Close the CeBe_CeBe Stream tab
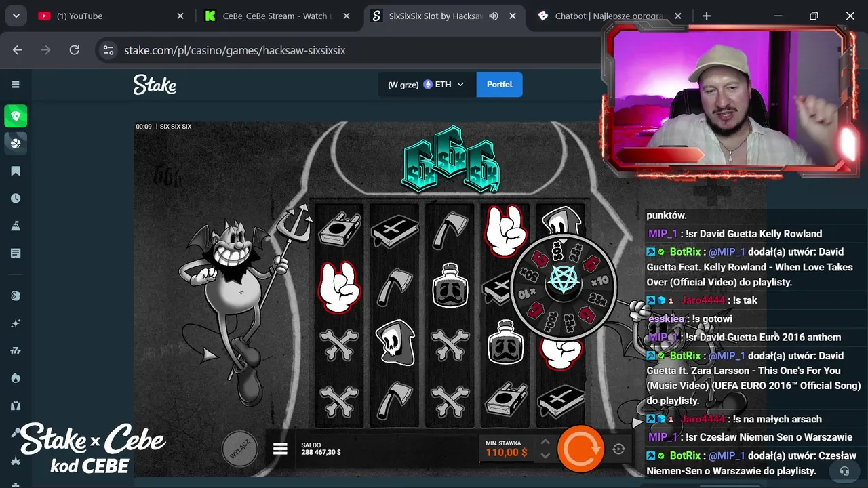This screenshot has height=488, width=868. 346,16
